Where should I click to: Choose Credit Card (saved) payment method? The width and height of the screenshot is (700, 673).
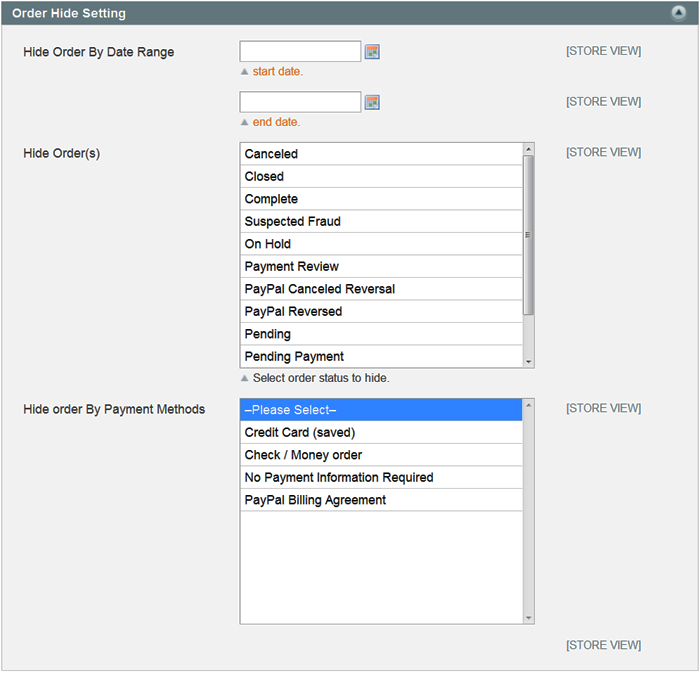381,432
